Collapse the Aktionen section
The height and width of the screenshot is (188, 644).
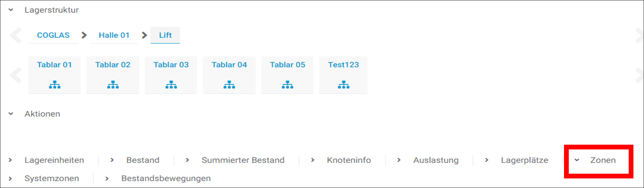[11, 114]
